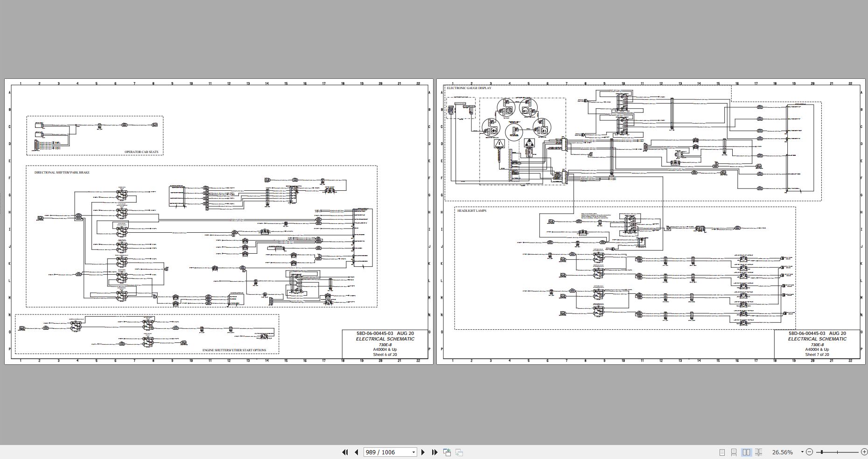This screenshot has height=459, width=868.
Task: Go to the next page
Action: coord(423,452)
